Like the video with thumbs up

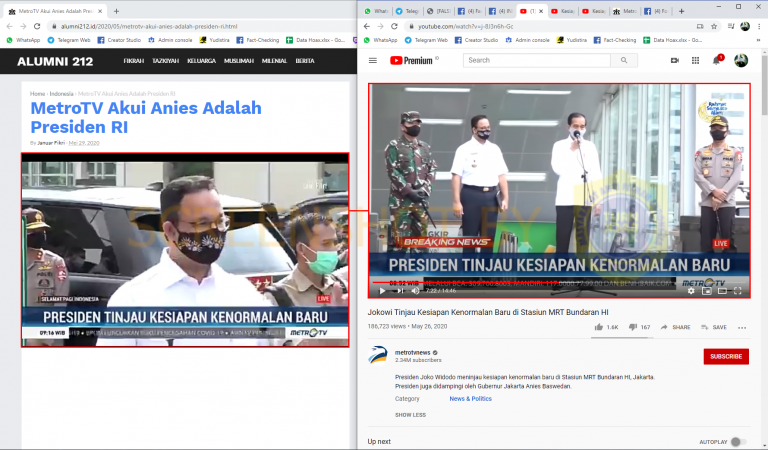point(606,327)
